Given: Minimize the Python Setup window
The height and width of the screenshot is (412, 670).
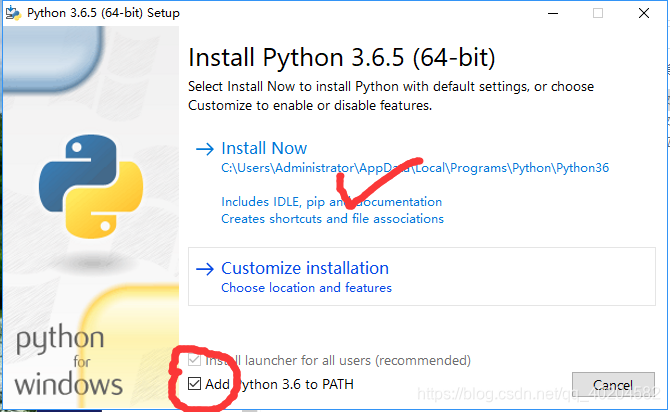Looking at the screenshot, I should (553, 13).
